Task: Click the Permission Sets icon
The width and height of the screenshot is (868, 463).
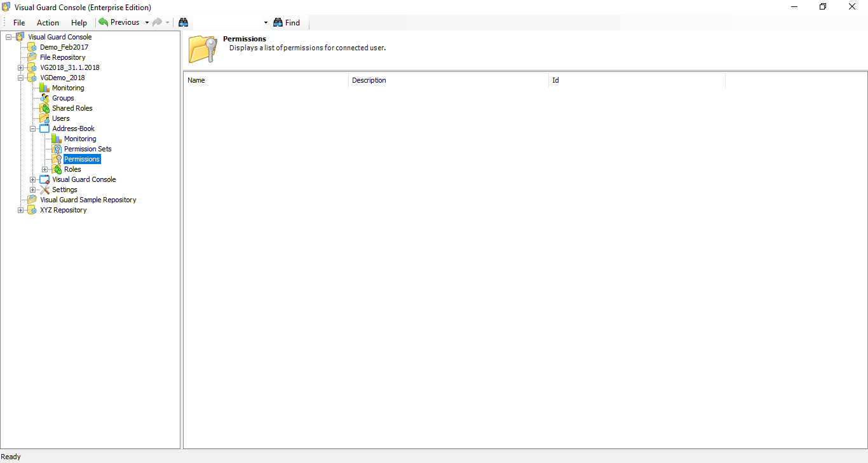Action: [x=57, y=149]
